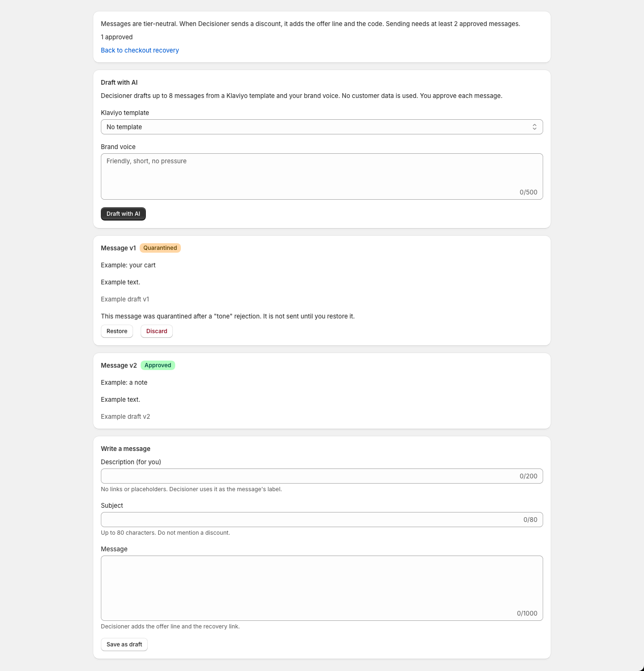Focus the Subject input field
The width and height of the screenshot is (644, 671).
pyautogui.click(x=322, y=520)
